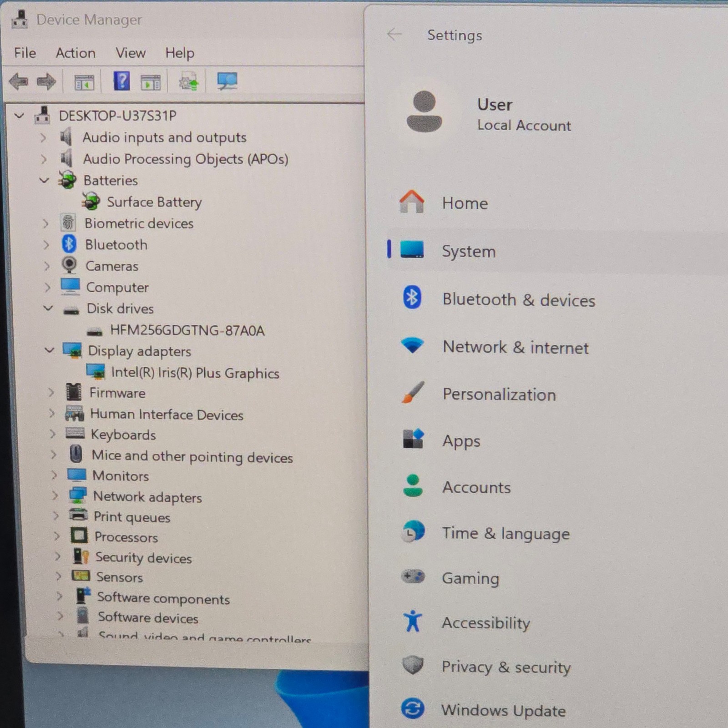The height and width of the screenshot is (728, 728).
Task: Click the Show/Hide Console Tree toolbar icon
Action: coord(84,82)
